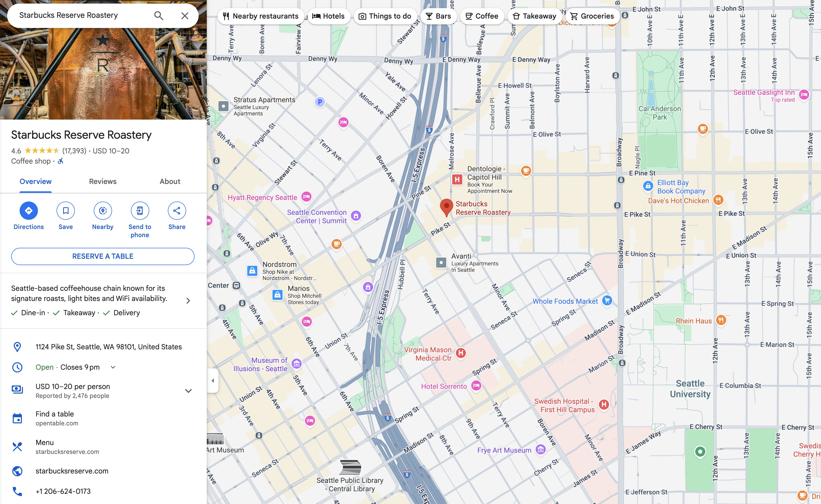Click the Elliott Bay Book Company marker

(x=648, y=186)
